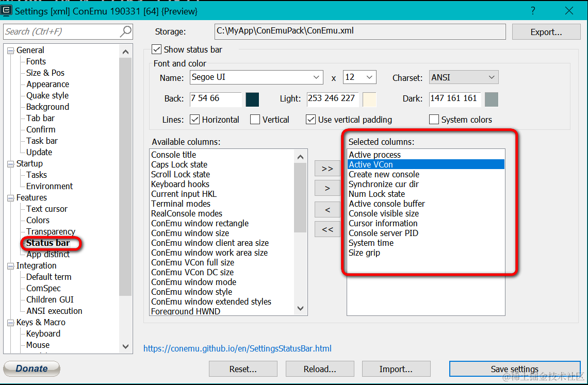Click the Storage path field

[x=361, y=31]
